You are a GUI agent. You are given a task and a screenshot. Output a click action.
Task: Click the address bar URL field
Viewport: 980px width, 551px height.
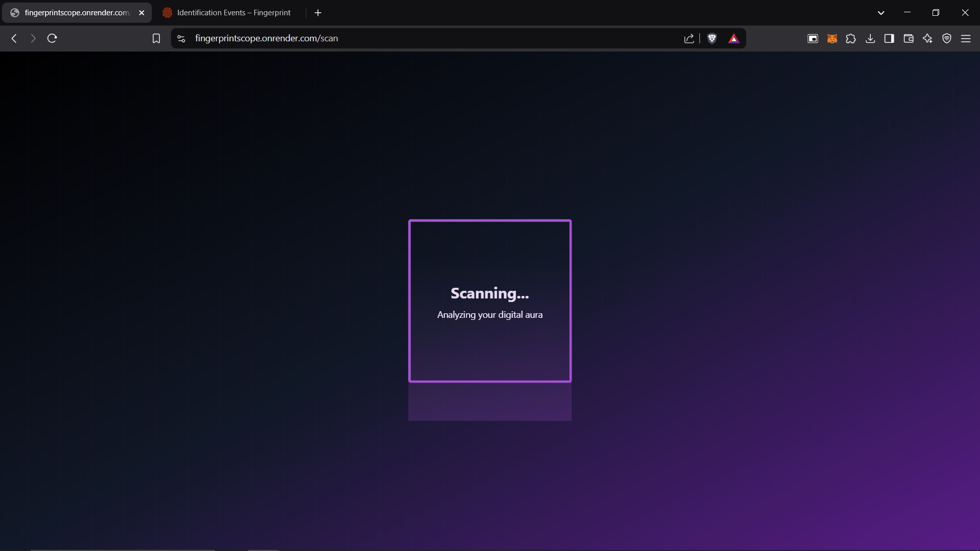pos(408,39)
